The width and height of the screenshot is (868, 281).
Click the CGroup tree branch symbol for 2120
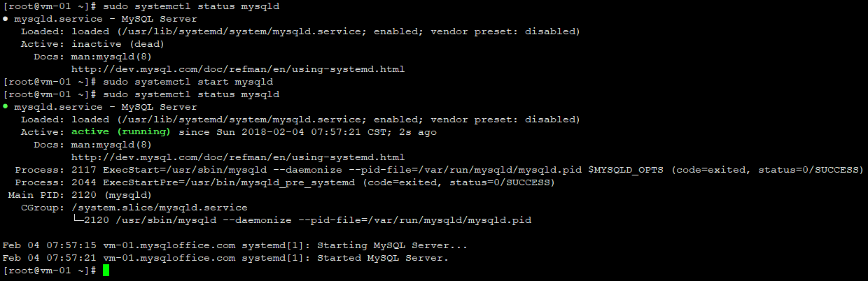tap(78, 220)
